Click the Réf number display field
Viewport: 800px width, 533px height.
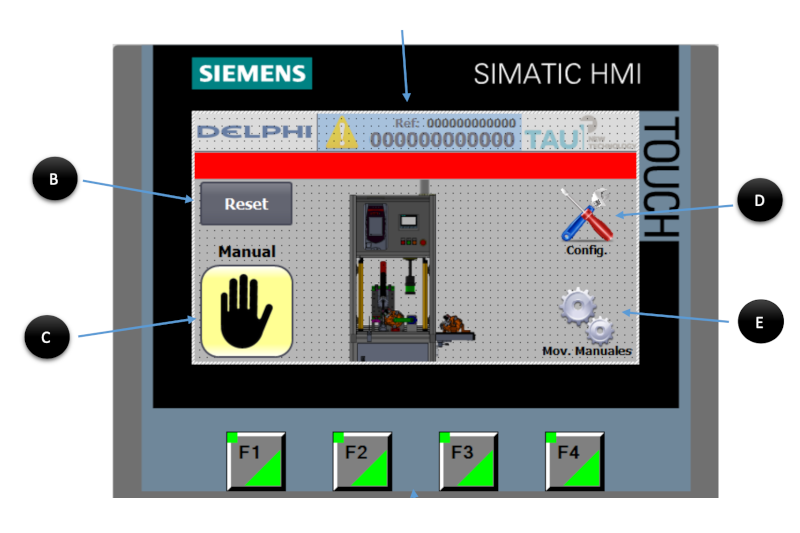coord(443,134)
